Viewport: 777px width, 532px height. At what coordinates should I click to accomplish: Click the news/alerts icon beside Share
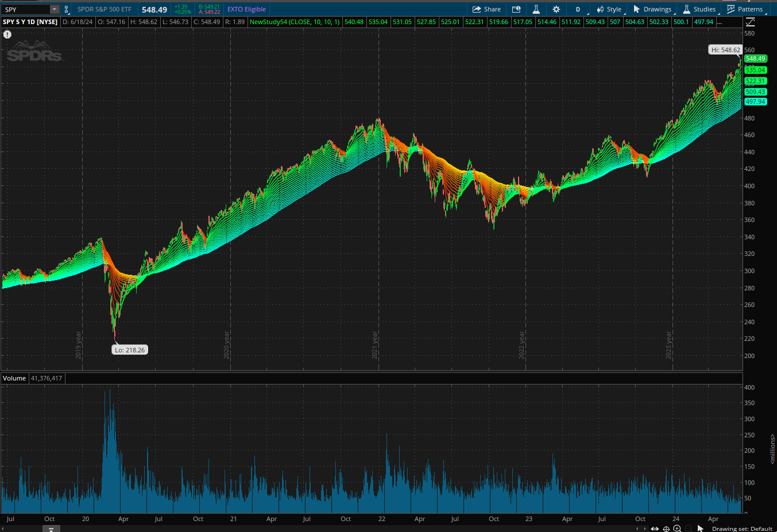point(516,9)
